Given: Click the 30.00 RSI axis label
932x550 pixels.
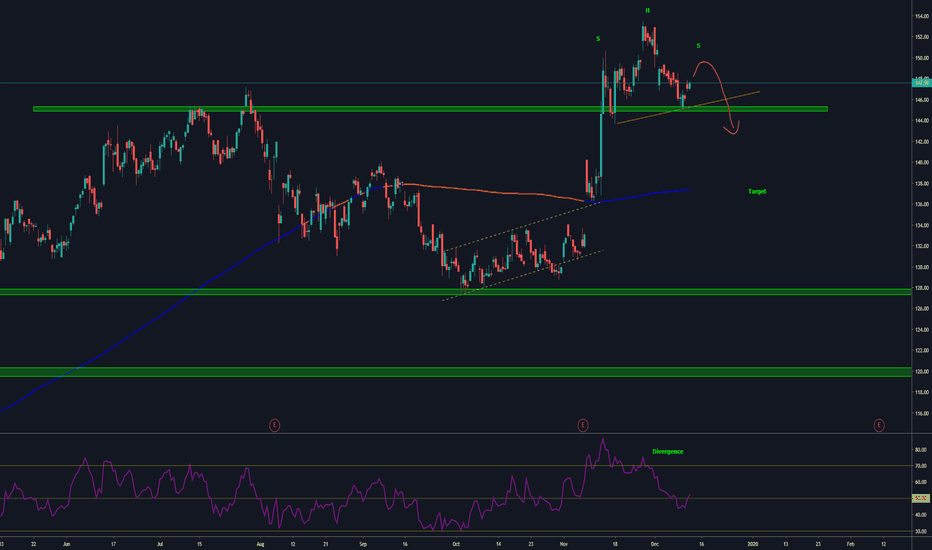Looking at the screenshot, I should coord(922,532).
